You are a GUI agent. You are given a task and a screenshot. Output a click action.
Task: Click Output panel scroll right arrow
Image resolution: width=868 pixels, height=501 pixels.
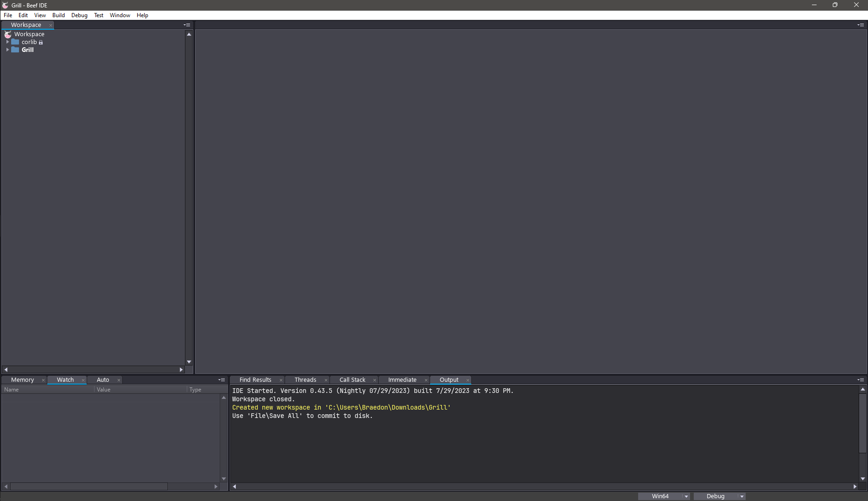pos(855,487)
